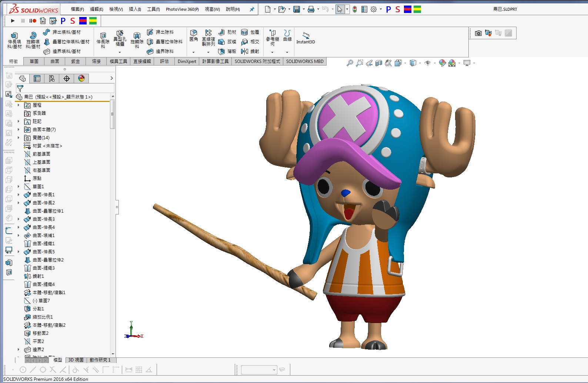The image size is (588, 383).
Task: Switch to the 動作研究 1 bottom tab
Action: point(100,360)
